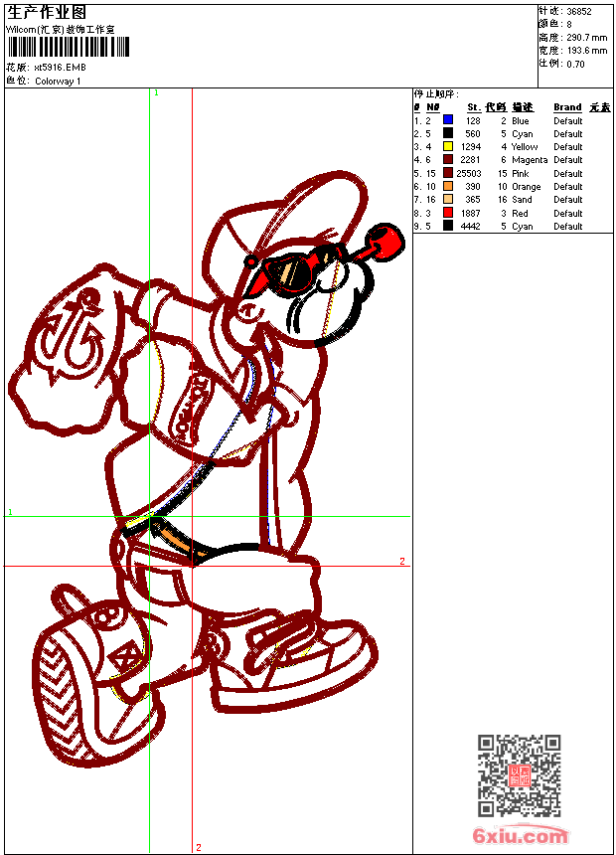Click the Default brand in the Sand row
The image size is (616, 855).
tap(568, 200)
